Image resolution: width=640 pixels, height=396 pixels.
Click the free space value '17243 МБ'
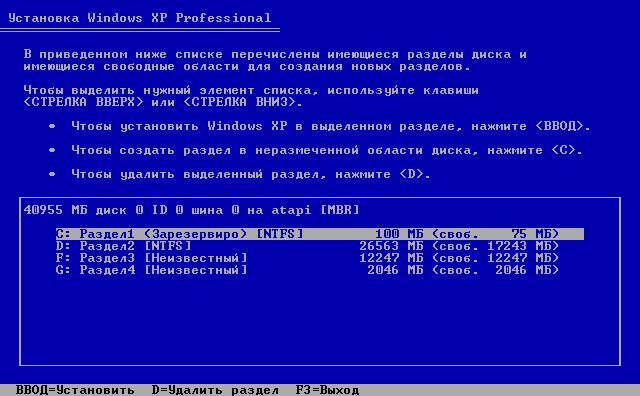(x=519, y=246)
